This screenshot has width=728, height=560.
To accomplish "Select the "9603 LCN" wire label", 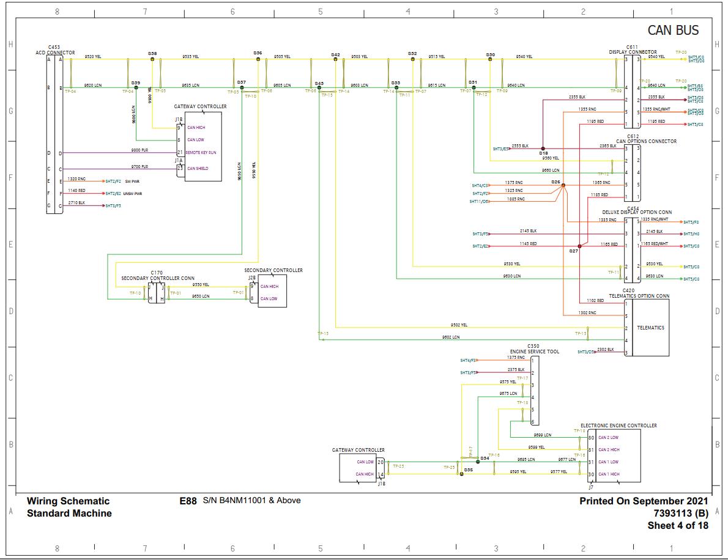I will pos(359,86).
